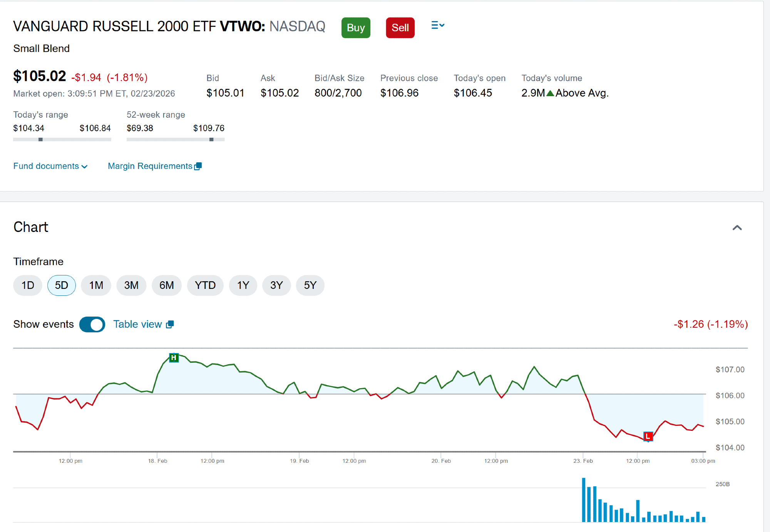
Task: Expand the Fund documents dropdown
Action: [x=50, y=166]
